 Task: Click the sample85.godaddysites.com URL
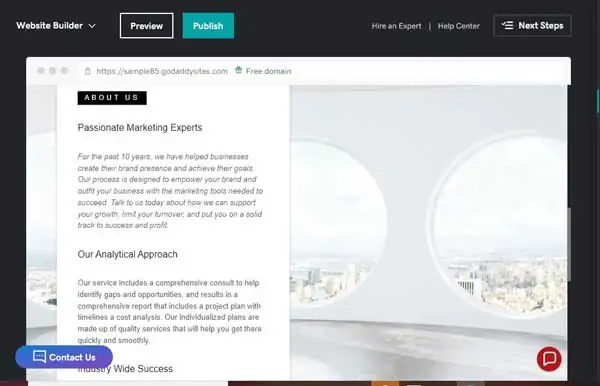pyautogui.click(x=162, y=71)
